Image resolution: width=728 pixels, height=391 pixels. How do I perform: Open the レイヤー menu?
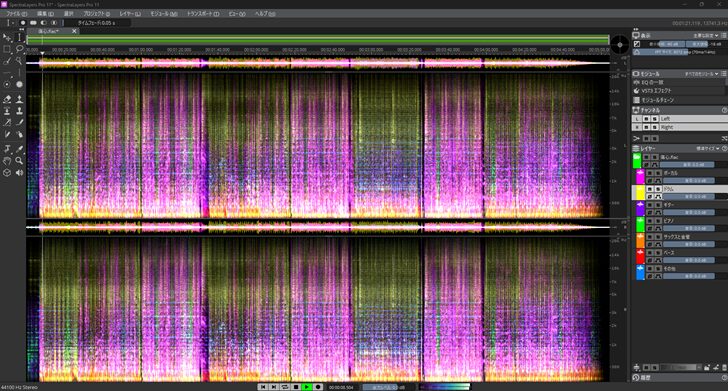pos(130,13)
